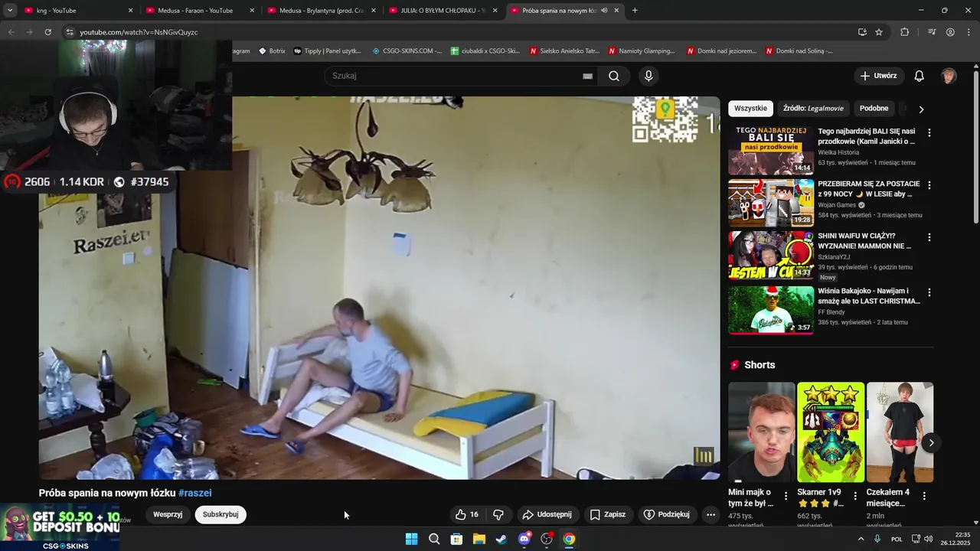The height and width of the screenshot is (551, 980).
Task: Open options for Czekałem 4 miesiące short
Action: (924, 495)
